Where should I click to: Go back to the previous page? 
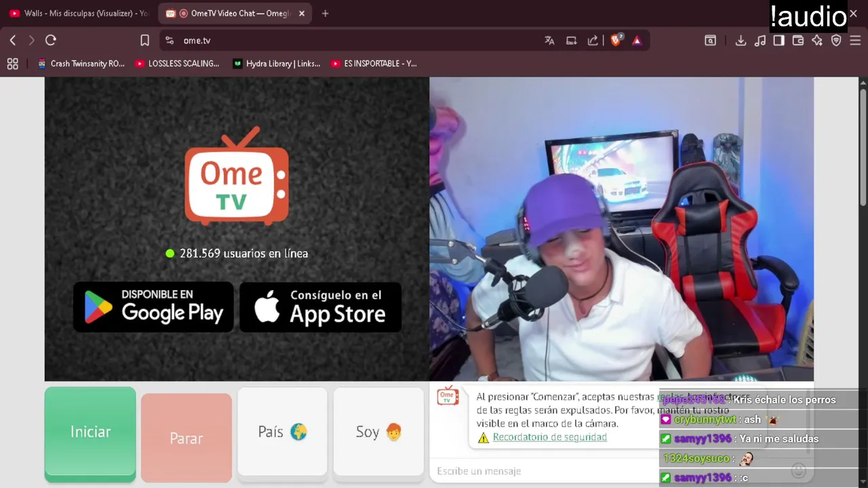[x=13, y=41]
